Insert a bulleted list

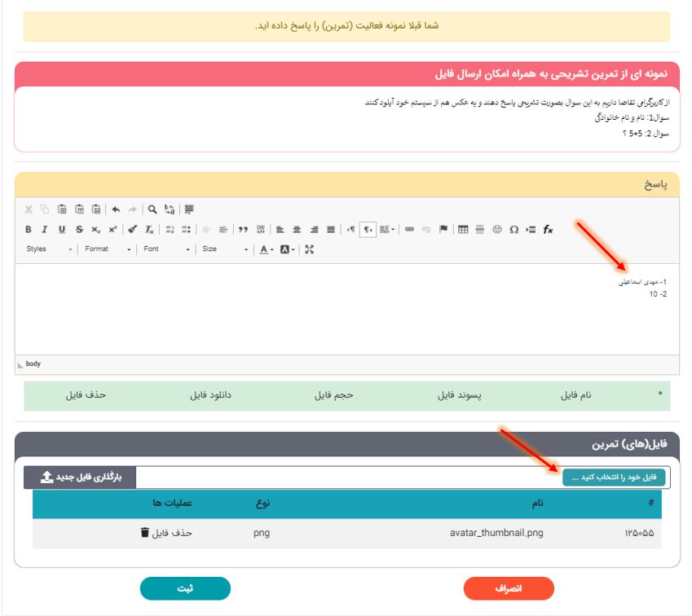186,230
